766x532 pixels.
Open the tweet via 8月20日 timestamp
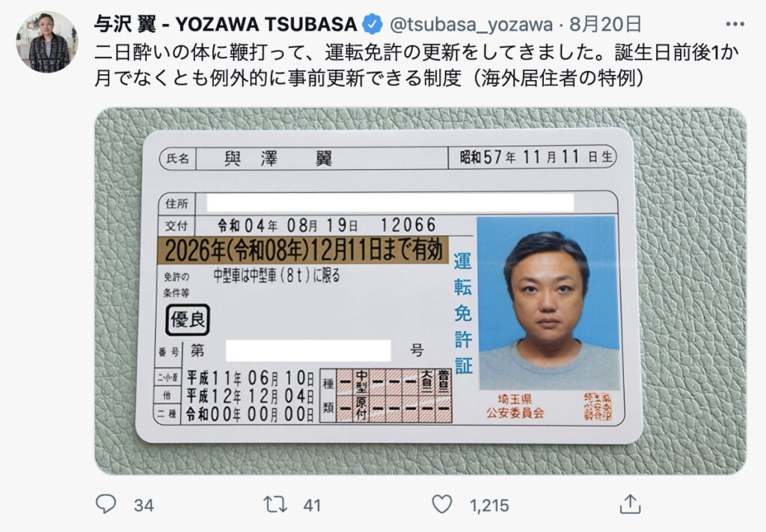606,24
